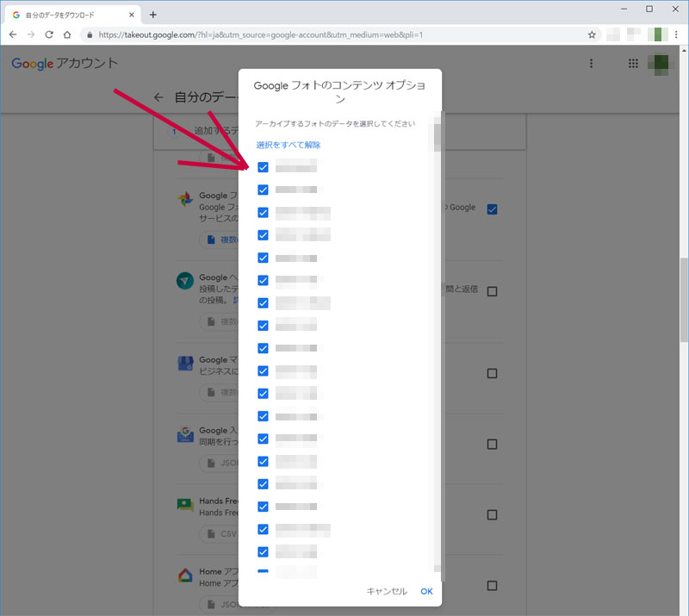
Task: Open a new browser tab
Action: [153, 15]
